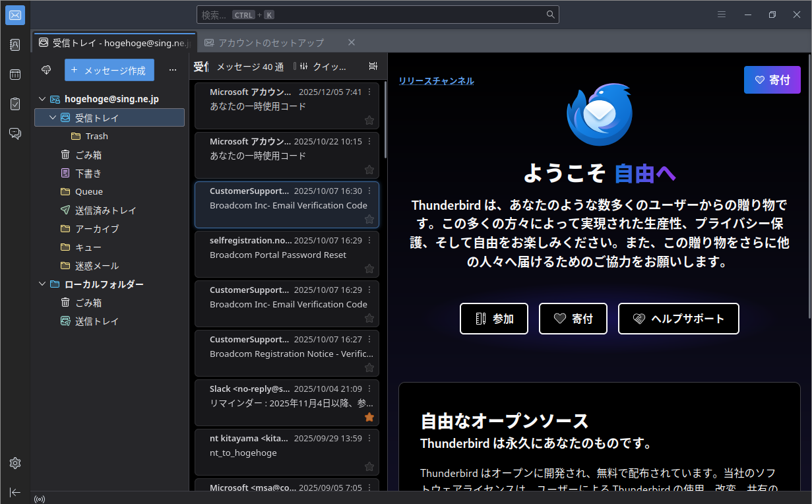
Task: Collapse the spaces toolbar
Action: (15, 492)
